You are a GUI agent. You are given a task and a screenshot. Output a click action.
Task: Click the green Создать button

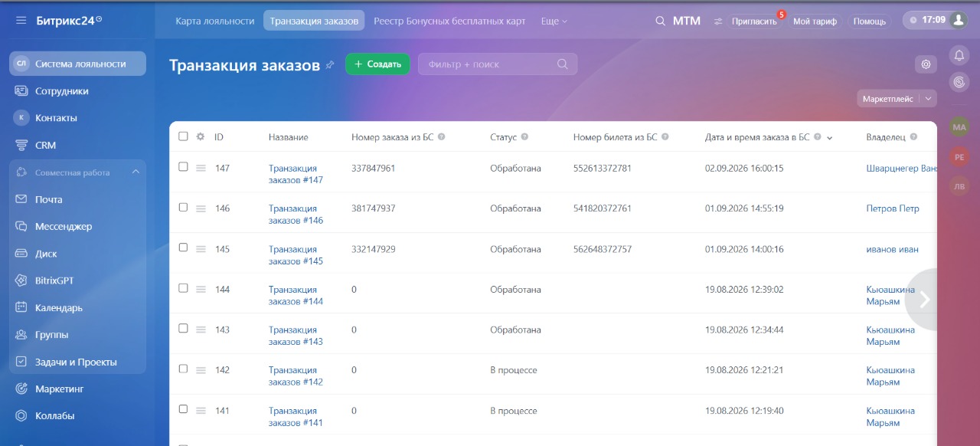[377, 64]
